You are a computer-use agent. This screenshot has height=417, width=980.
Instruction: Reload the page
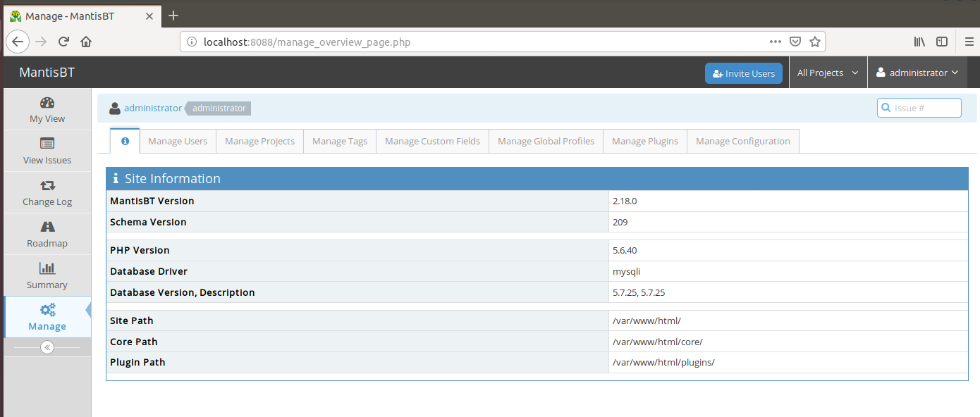63,42
